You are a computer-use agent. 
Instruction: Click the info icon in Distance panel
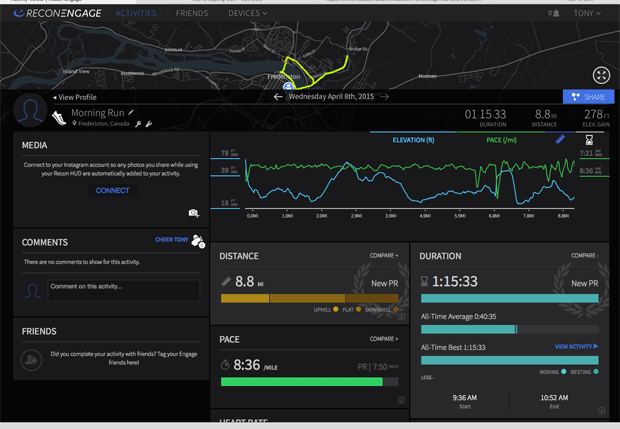402,316
